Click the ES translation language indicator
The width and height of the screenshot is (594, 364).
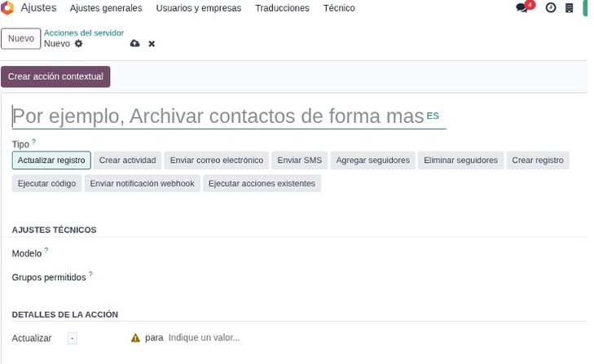coord(433,116)
